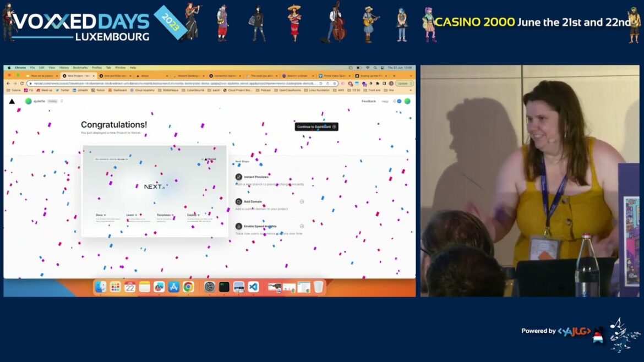Screen dimensions: 644x362
Task: Open the Cloud Academy bookmark
Action: coord(142,90)
